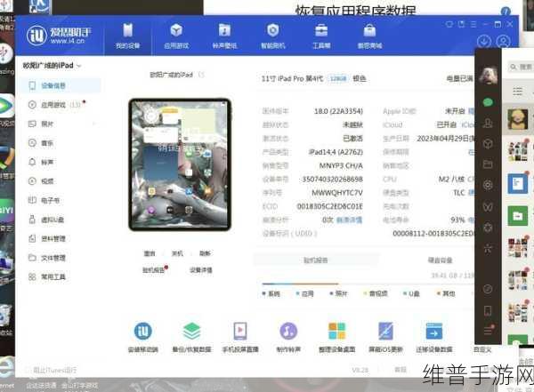Select 设备信息 in the sidebar
534x392 pixels.
coord(61,85)
